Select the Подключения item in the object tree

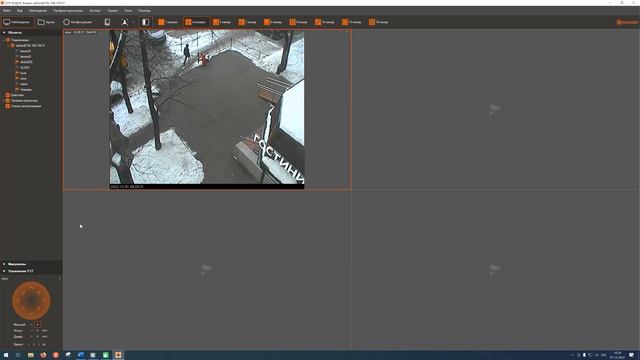20,40
